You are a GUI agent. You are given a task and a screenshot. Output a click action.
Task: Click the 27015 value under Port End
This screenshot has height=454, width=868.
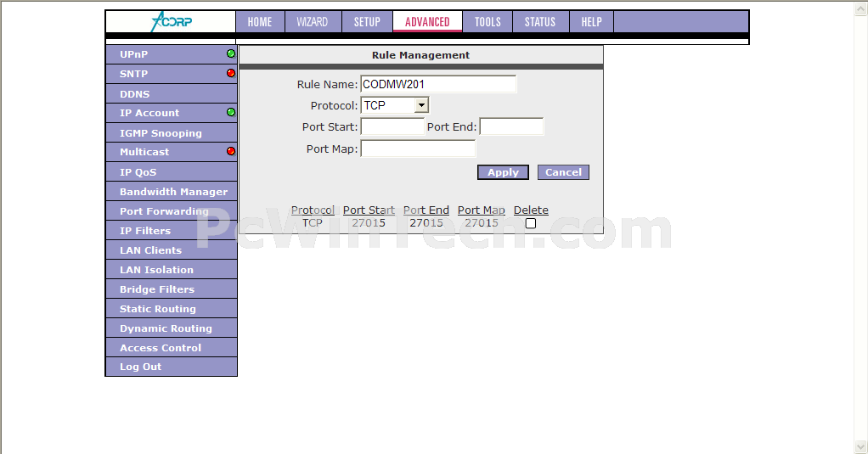tap(426, 223)
